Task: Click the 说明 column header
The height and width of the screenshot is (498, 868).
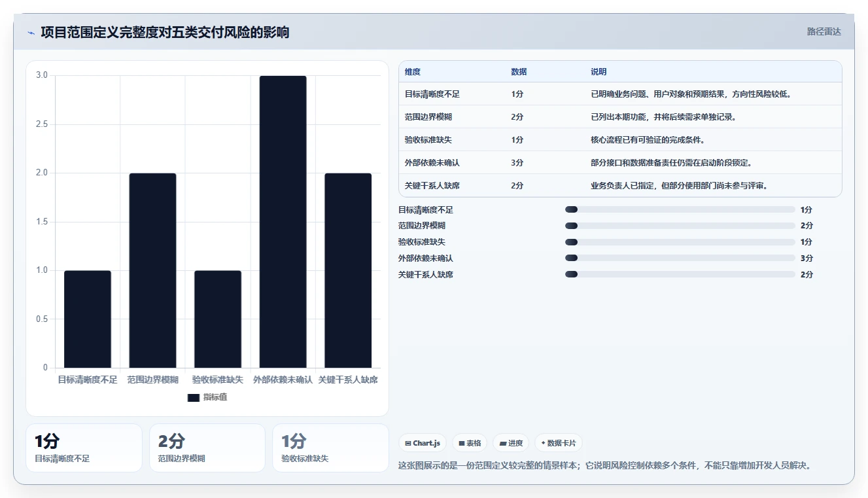Action: click(x=599, y=72)
